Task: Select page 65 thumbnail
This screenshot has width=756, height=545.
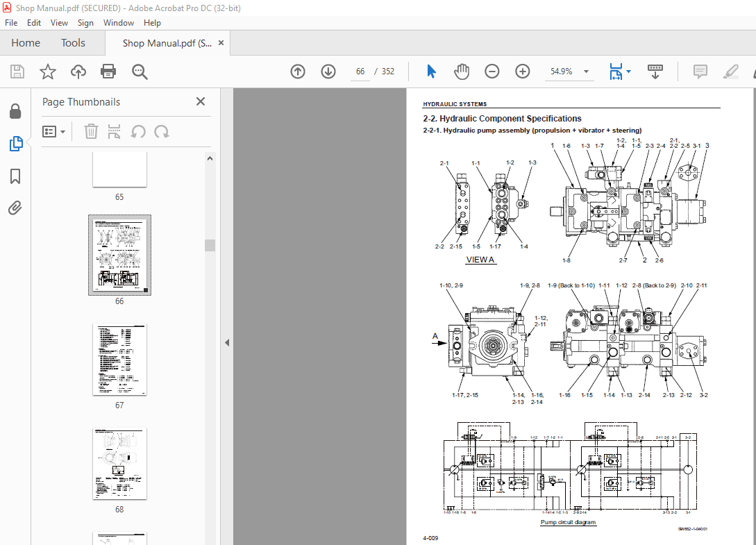Action: 119,169
